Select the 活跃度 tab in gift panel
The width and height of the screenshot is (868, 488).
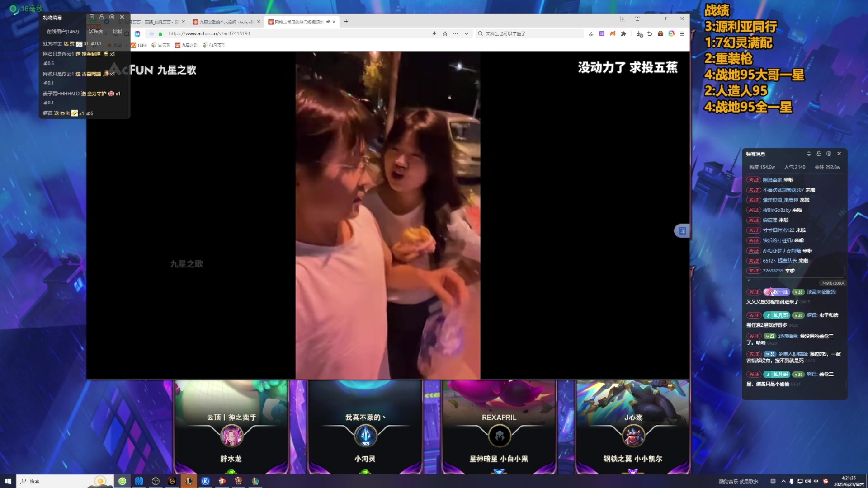tap(95, 32)
